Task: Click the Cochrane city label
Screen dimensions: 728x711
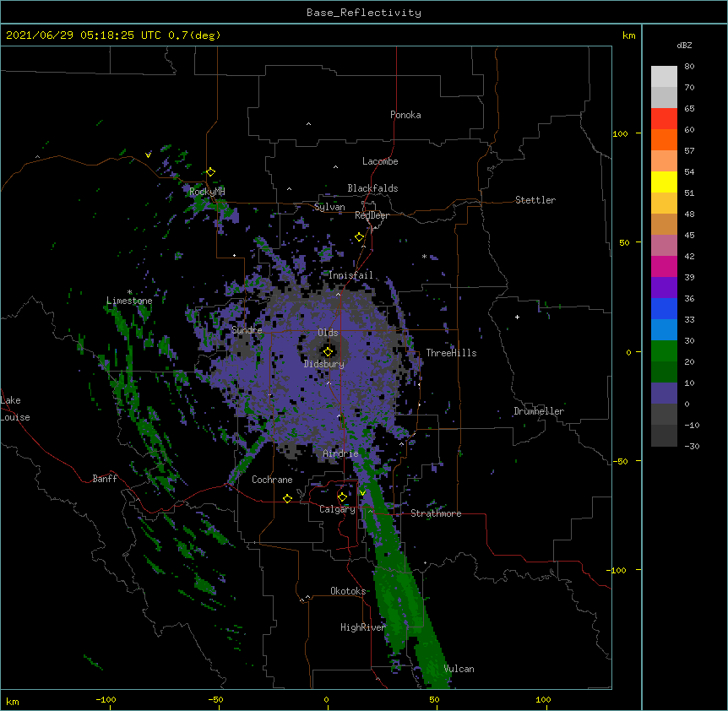Action: tap(272, 480)
